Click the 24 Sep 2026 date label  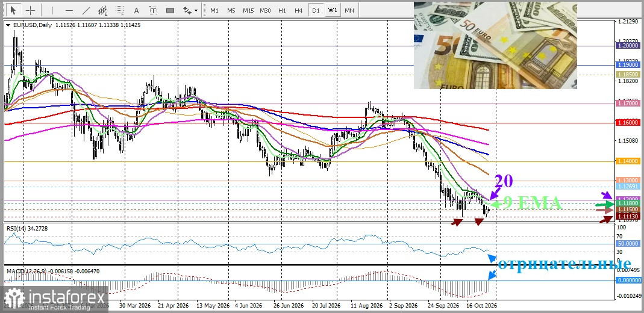coord(443,306)
